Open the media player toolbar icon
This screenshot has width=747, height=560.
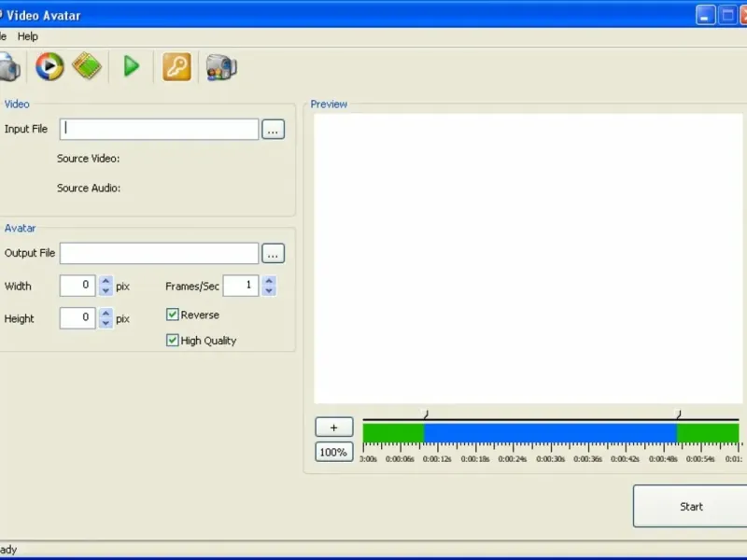tap(49, 66)
